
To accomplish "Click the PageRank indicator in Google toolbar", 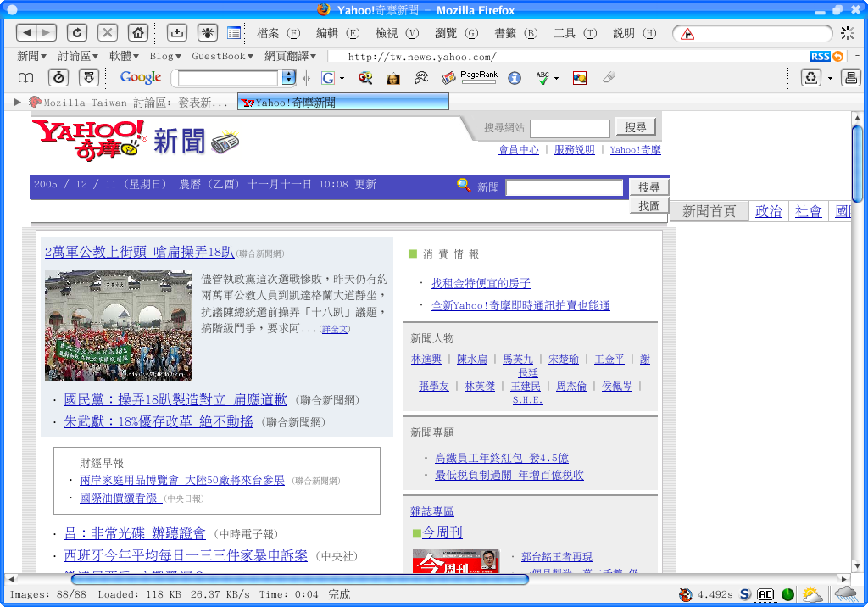I will tap(479, 77).
